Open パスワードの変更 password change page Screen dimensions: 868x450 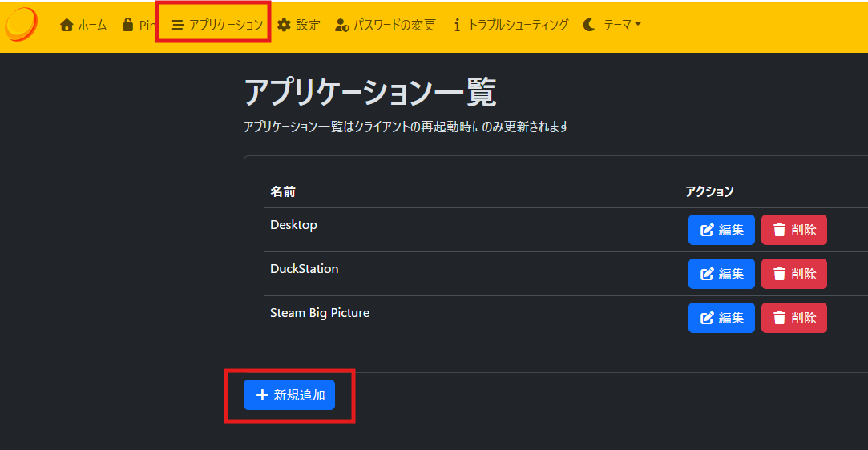click(x=386, y=25)
